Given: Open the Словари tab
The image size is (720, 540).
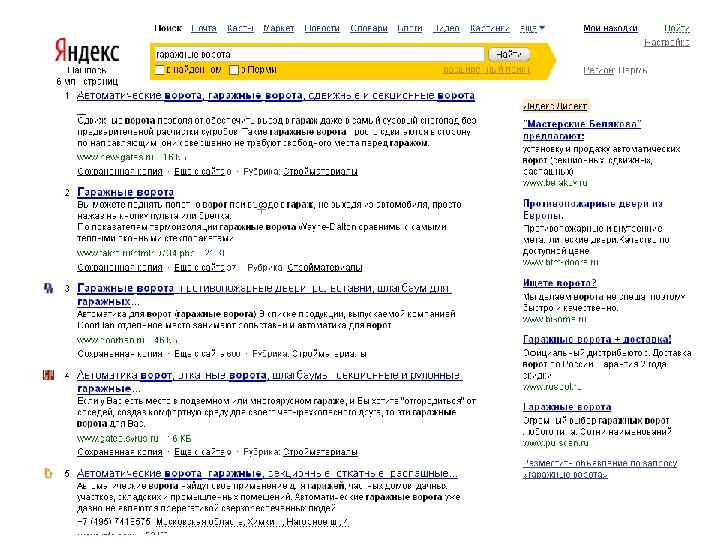Looking at the screenshot, I should click(369, 28).
